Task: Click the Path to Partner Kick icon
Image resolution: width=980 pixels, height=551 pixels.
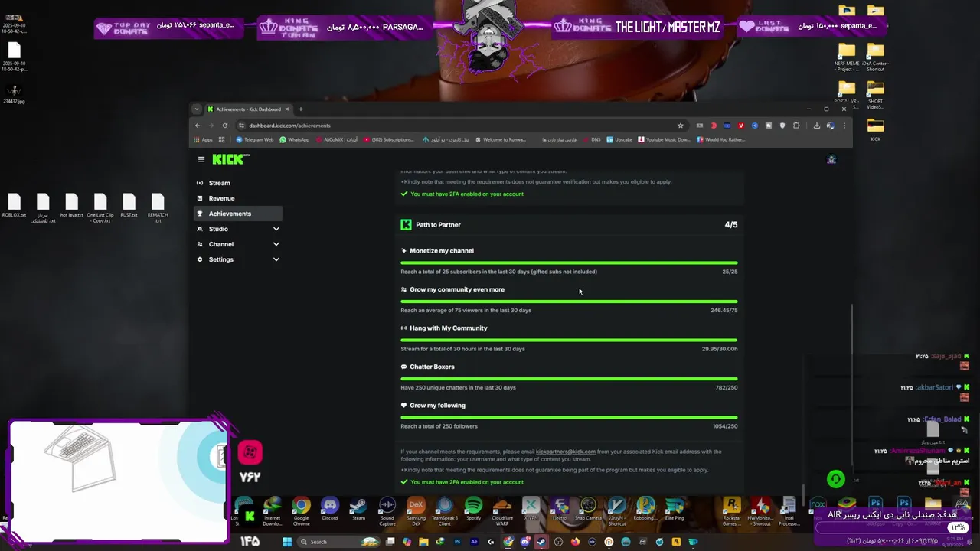Action: click(406, 224)
